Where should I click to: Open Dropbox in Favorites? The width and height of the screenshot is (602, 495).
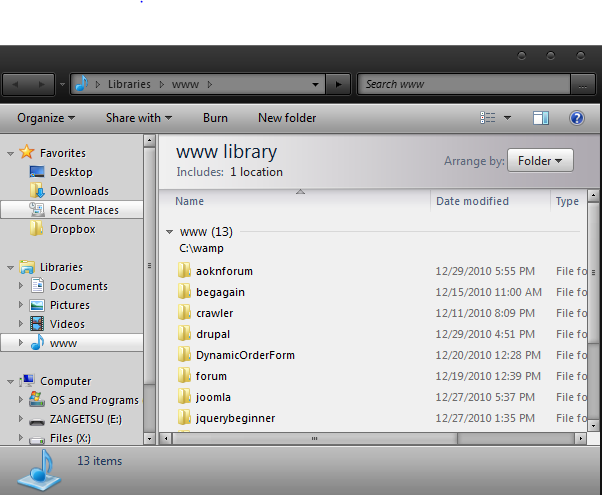(x=72, y=229)
